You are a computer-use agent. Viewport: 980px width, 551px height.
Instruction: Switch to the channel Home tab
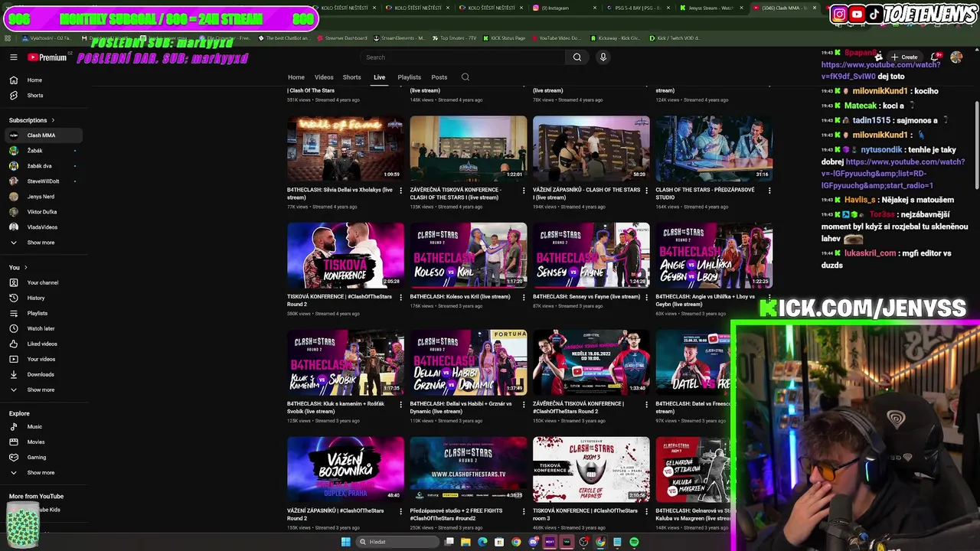click(x=296, y=77)
